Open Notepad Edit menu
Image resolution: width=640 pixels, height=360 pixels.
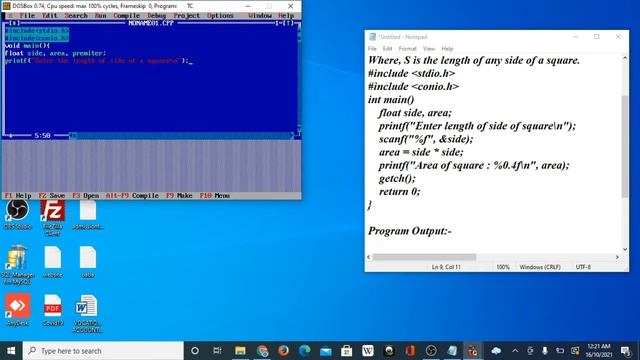(387, 49)
